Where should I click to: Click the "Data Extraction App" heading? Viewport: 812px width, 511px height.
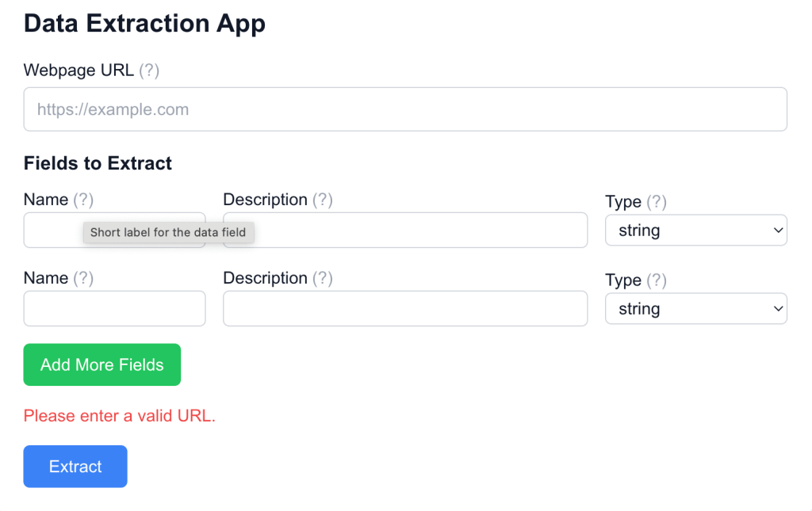(144, 24)
